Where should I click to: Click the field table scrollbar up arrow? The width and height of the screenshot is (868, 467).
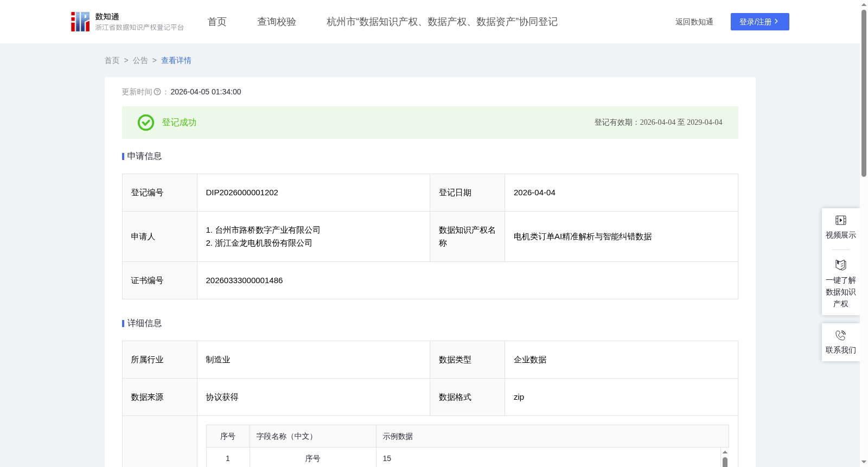coord(725,452)
